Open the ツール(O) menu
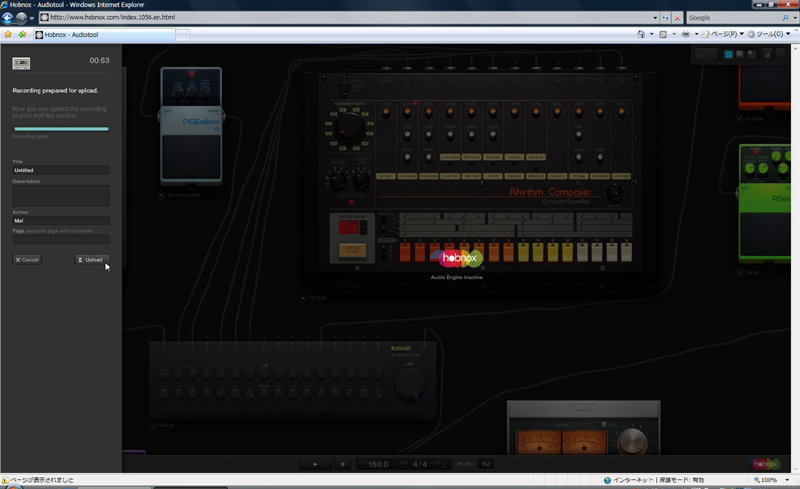The height and width of the screenshot is (489, 800). pos(769,34)
